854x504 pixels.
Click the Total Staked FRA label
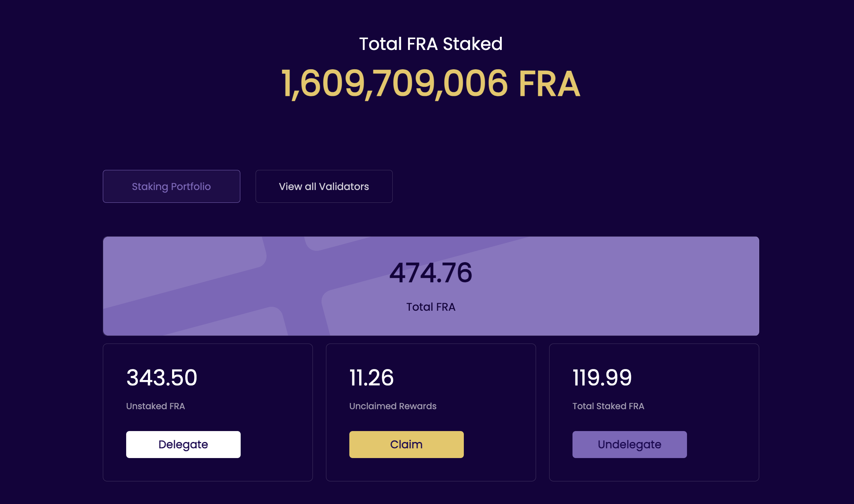tap(608, 406)
